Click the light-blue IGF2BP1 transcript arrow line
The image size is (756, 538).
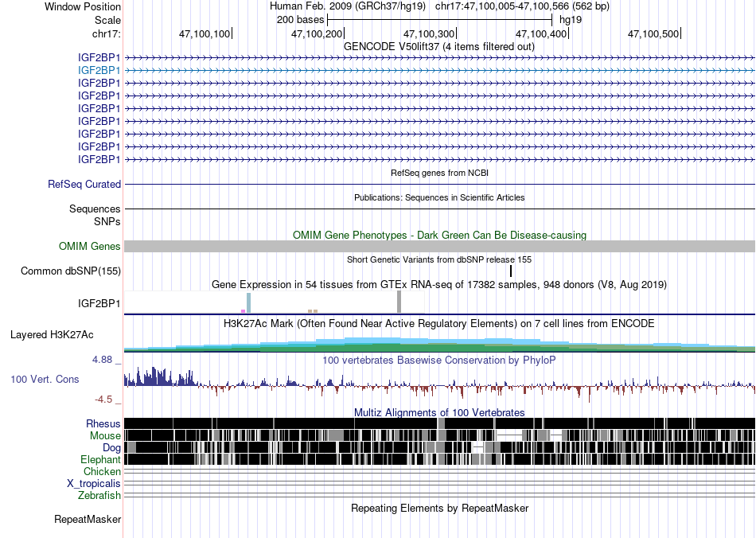[x=439, y=70]
